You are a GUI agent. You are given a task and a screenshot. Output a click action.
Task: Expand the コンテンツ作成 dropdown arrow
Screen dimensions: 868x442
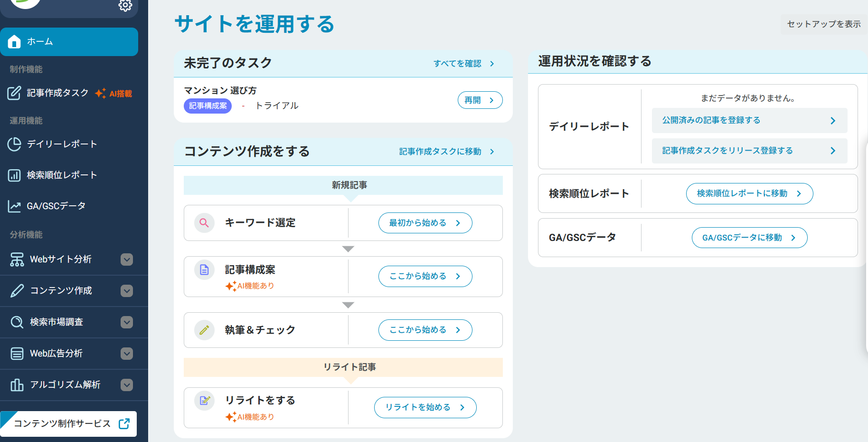(127, 291)
